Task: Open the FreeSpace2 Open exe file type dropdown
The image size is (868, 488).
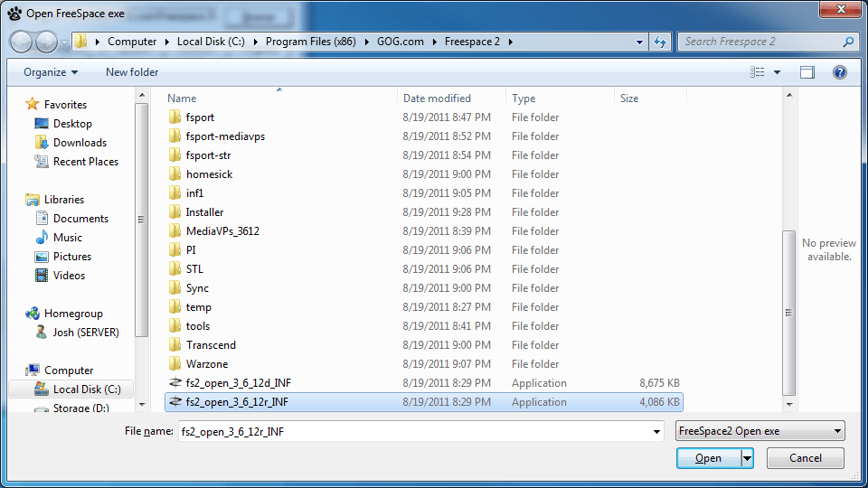Action: (760, 431)
